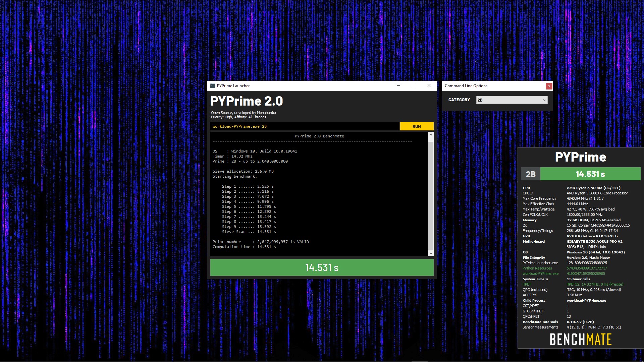
Task: Click the green Python Resources row
Action: click(565, 268)
